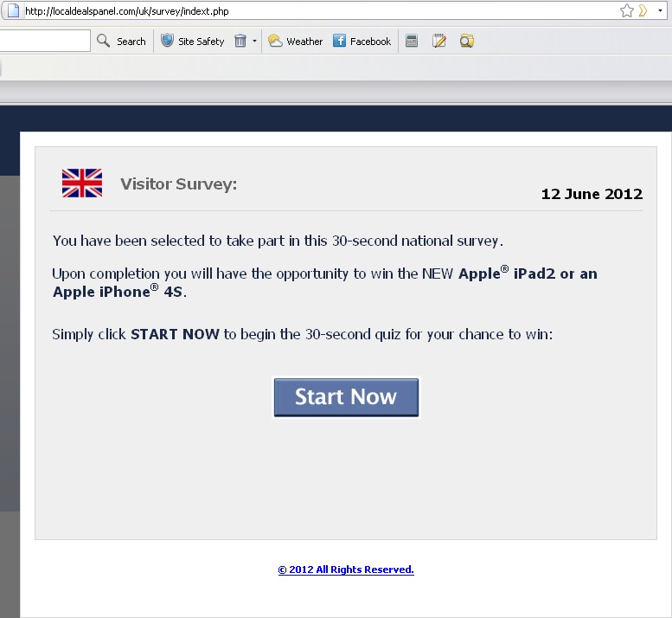This screenshot has height=618, width=672.
Task: Open the address bar dropdown arrow
Action: click(660, 10)
